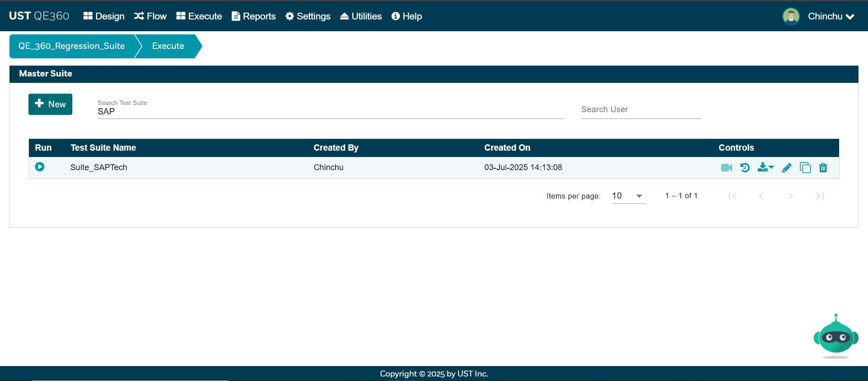Open the Flow menu
868x381 pixels.
click(x=151, y=16)
